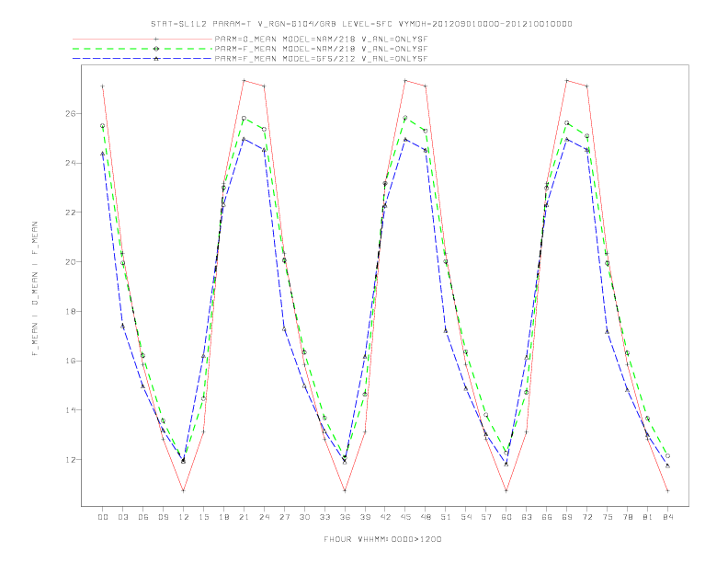Click the FHOUR VHHMM=0000>1200 axis title
Image resolution: width=728 pixels, height=563 pixels.
382,539
